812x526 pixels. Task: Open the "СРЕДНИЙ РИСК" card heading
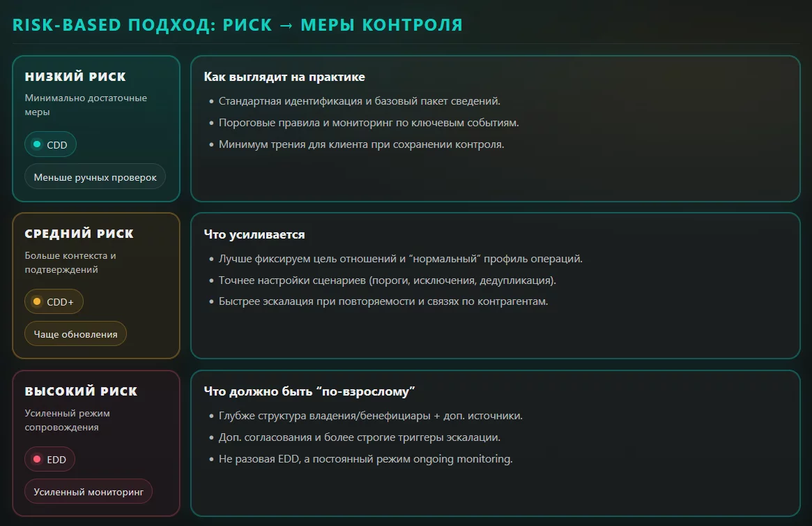pos(79,234)
